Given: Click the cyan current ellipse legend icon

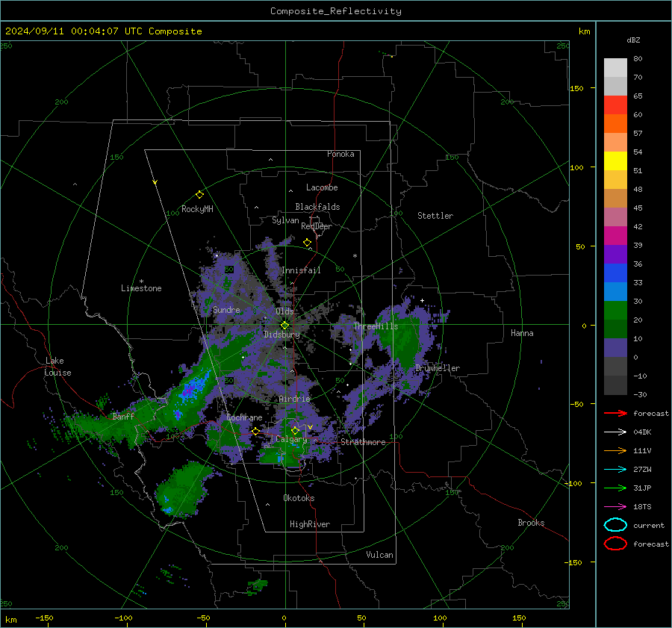Looking at the screenshot, I should [615, 525].
